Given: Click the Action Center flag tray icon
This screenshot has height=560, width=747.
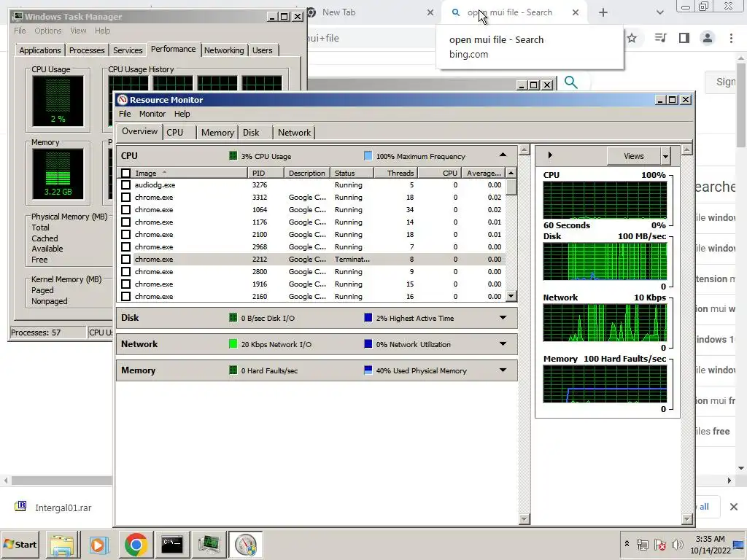Looking at the screenshot, I should click(x=659, y=544).
